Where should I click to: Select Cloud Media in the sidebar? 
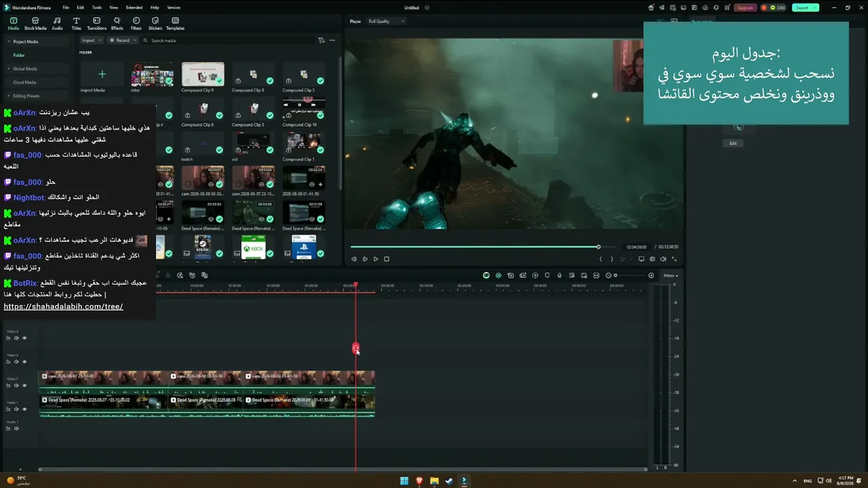(25, 82)
